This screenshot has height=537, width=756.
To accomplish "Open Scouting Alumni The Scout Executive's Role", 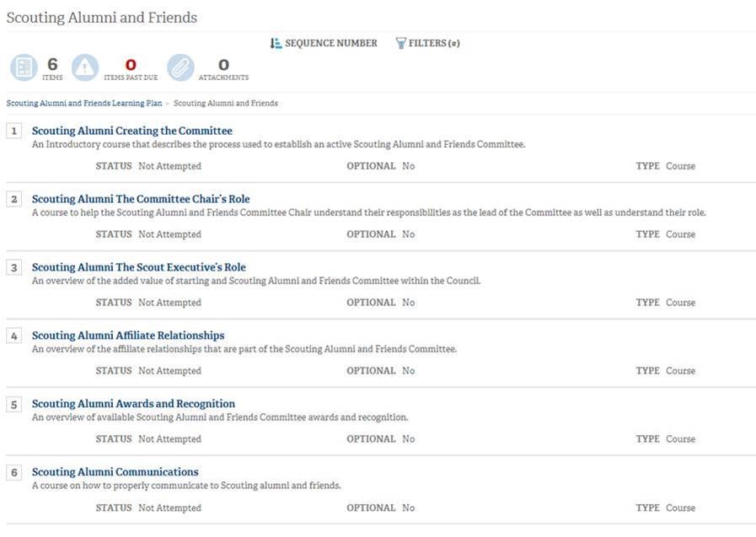I will 139,267.
